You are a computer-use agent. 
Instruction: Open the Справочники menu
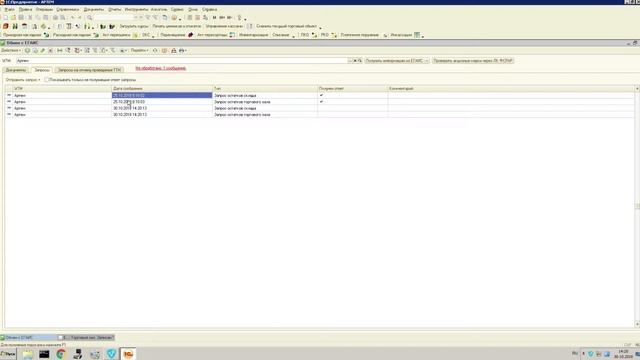point(68,9)
